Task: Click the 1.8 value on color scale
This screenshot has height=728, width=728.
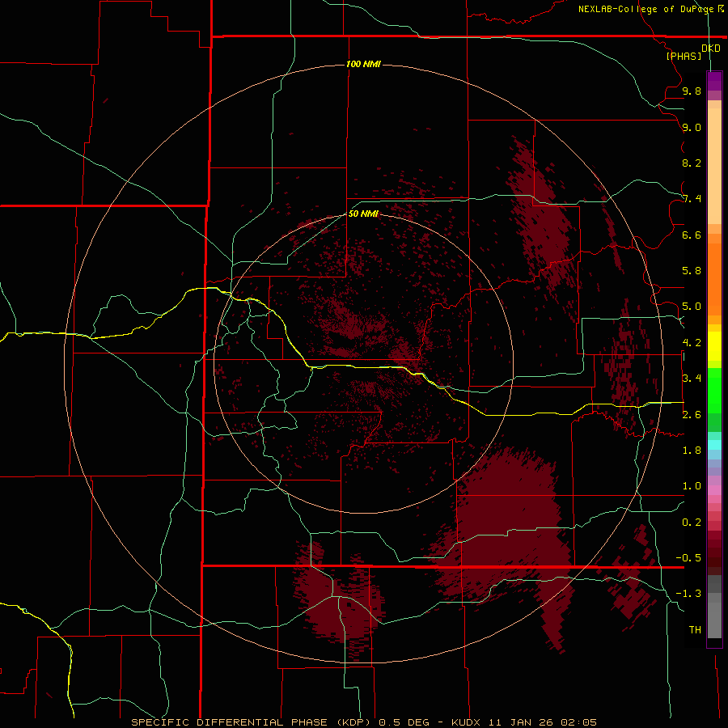Action: 692,451
